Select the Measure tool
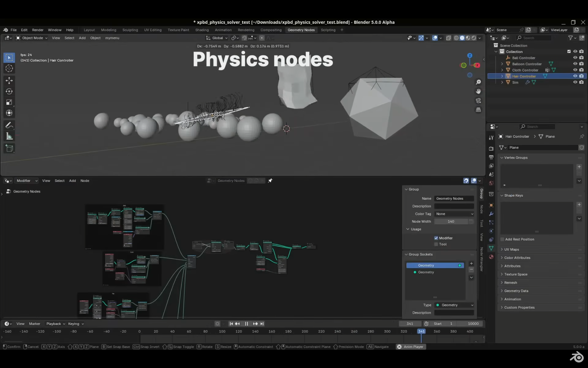 click(x=9, y=136)
